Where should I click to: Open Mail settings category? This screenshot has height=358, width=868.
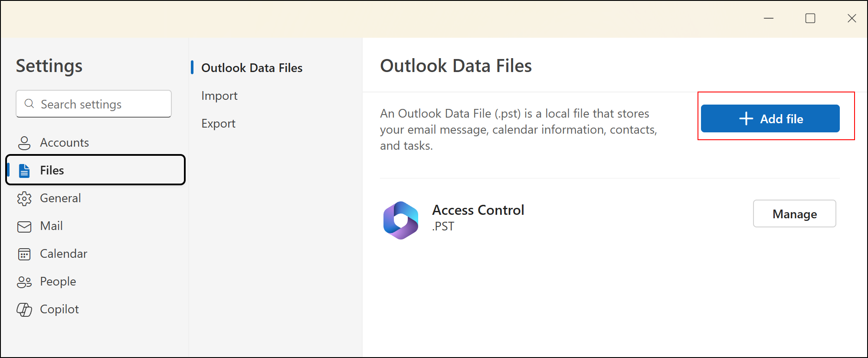coord(51,226)
